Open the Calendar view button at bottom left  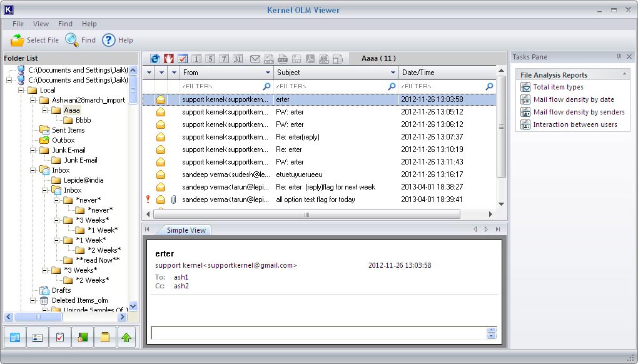(x=15, y=337)
